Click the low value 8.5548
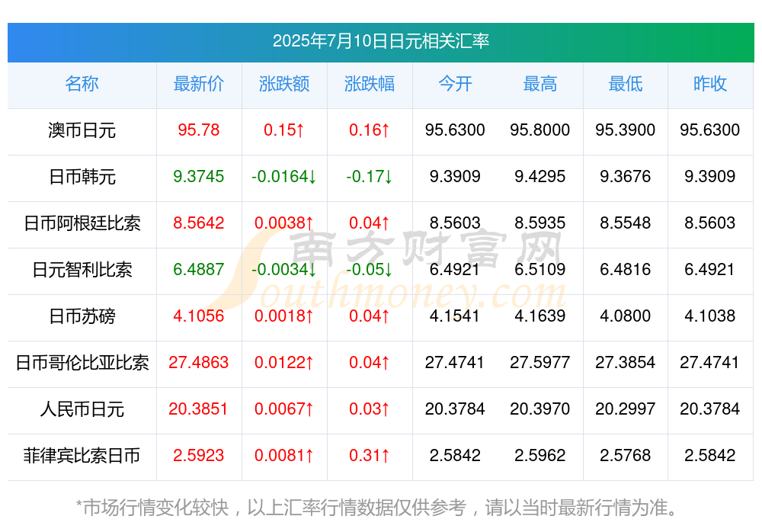The height and width of the screenshot is (532, 762). pyautogui.click(x=625, y=223)
